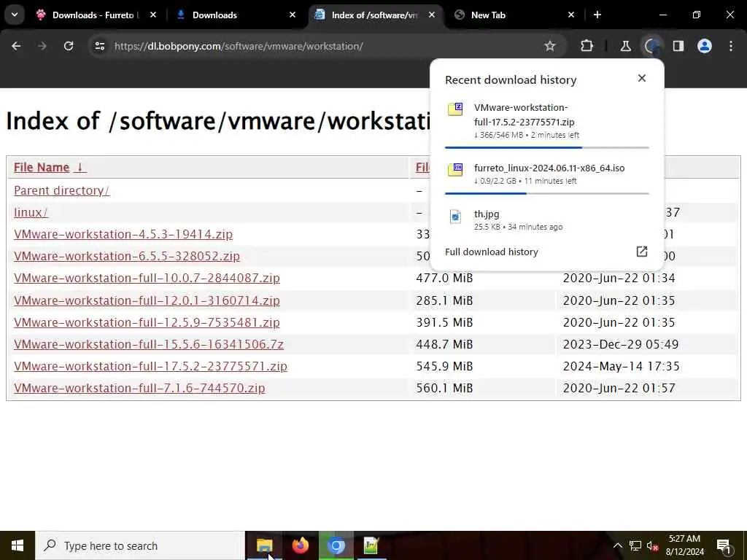Close the New Tab tab
This screenshot has height=560, width=747.
571,15
